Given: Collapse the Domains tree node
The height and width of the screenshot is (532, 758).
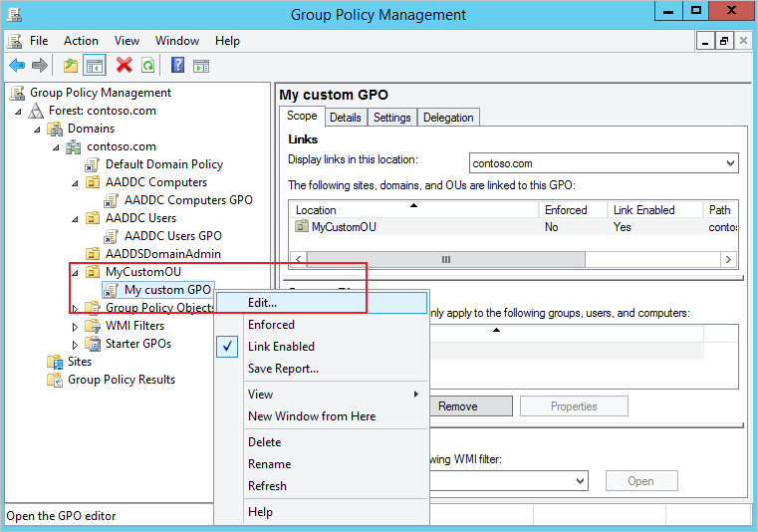Looking at the screenshot, I should coord(37,130).
